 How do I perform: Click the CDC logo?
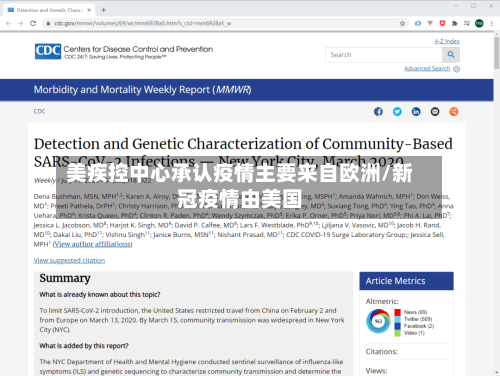pos(48,52)
